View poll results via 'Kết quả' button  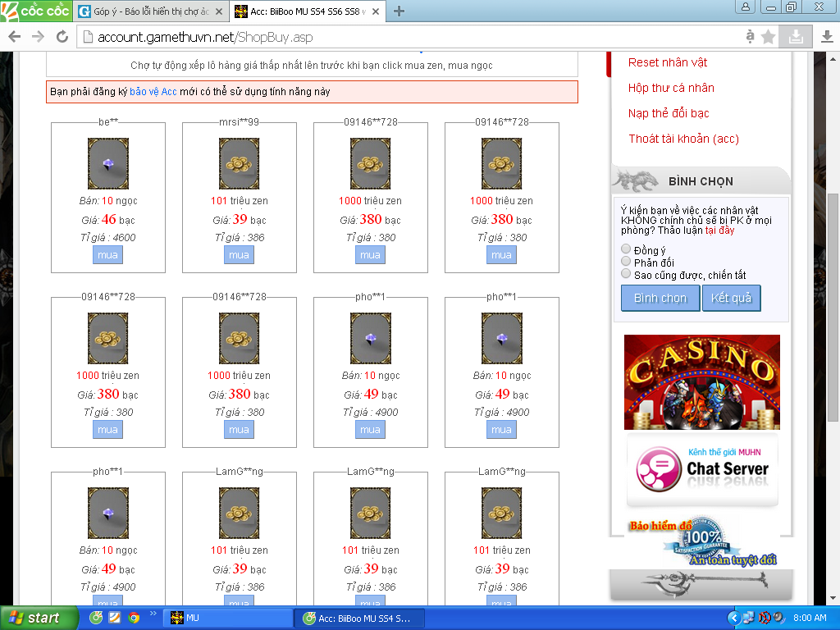pos(731,298)
